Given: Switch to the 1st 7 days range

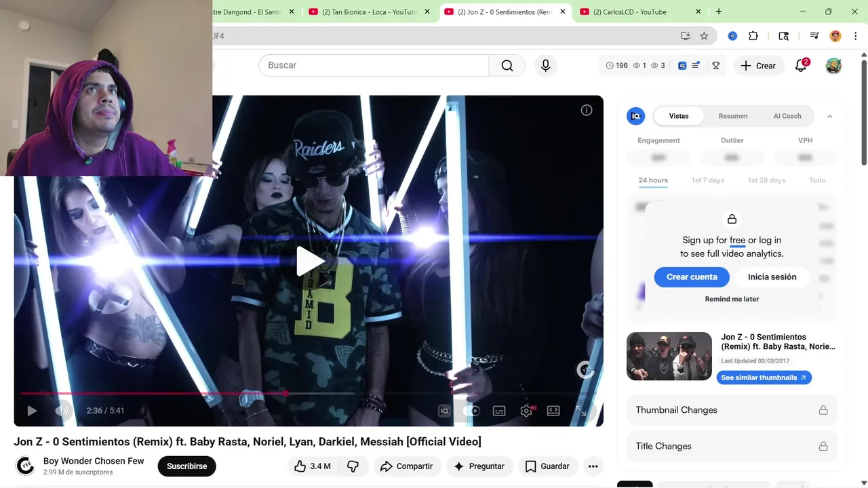Looking at the screenshot, I should (x=707, y=180).
